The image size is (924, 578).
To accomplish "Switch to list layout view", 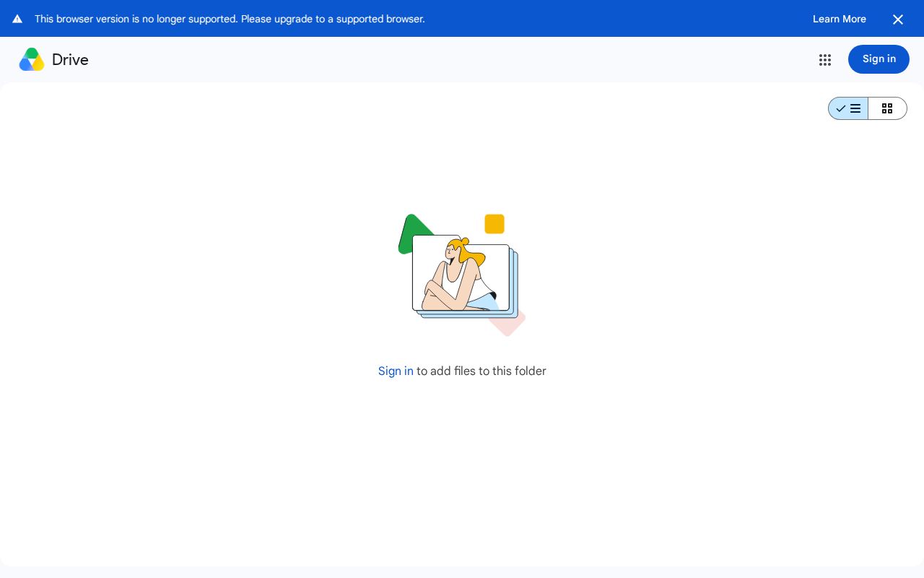I will [x=848, y=108].
